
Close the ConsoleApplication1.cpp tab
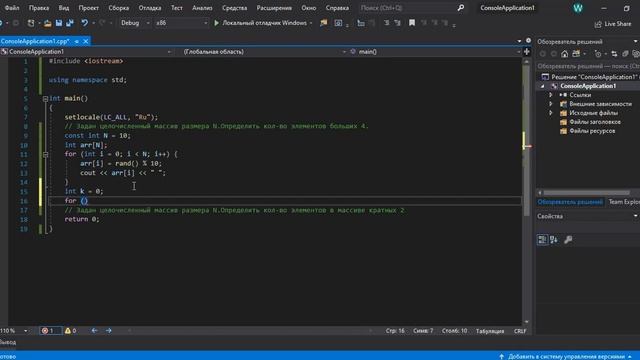pos(86,41)
